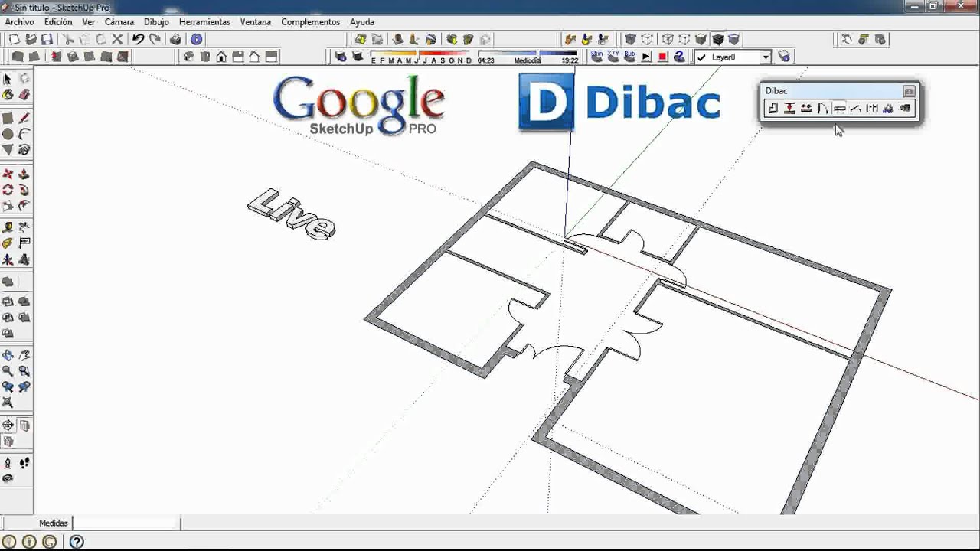Select the Circle drawing tool

tap(7, 134)
